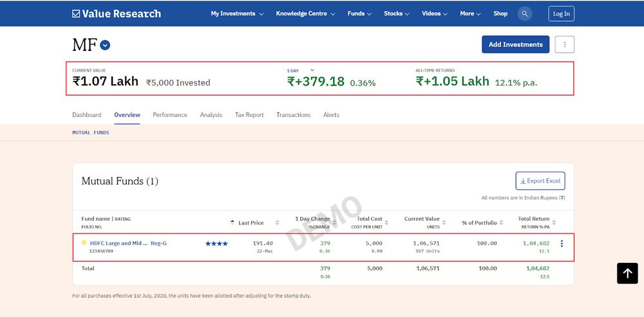This screenshot has width=644, height=317.
Task: Click the four-star rating of HDFC fund
Action: pos(216,244)
